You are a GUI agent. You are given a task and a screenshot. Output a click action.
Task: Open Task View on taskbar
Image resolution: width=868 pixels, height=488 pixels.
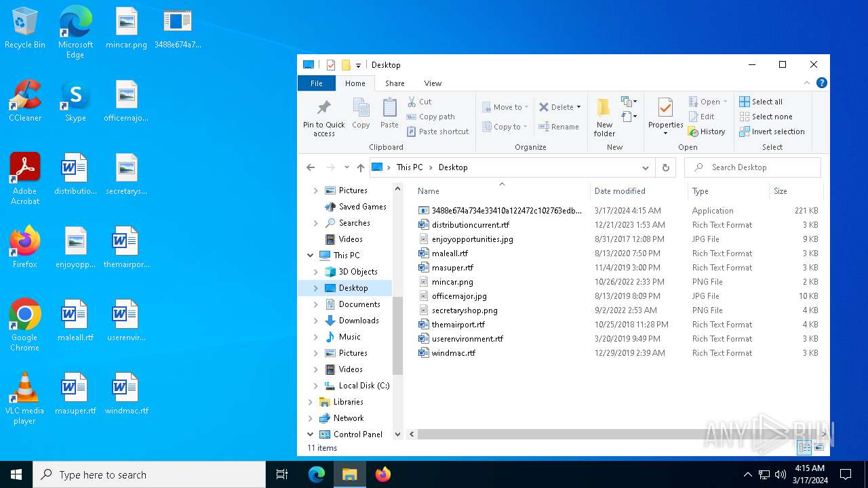(x=282, y=474)
